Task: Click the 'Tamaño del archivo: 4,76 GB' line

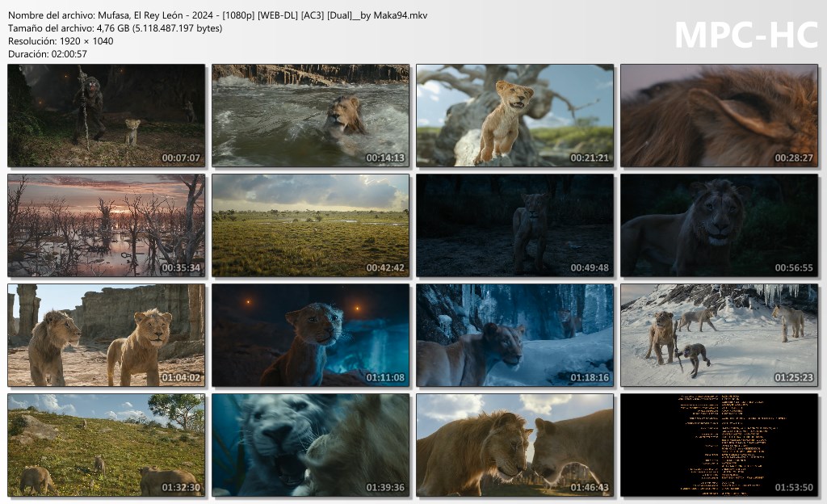Action: point(115,28)
